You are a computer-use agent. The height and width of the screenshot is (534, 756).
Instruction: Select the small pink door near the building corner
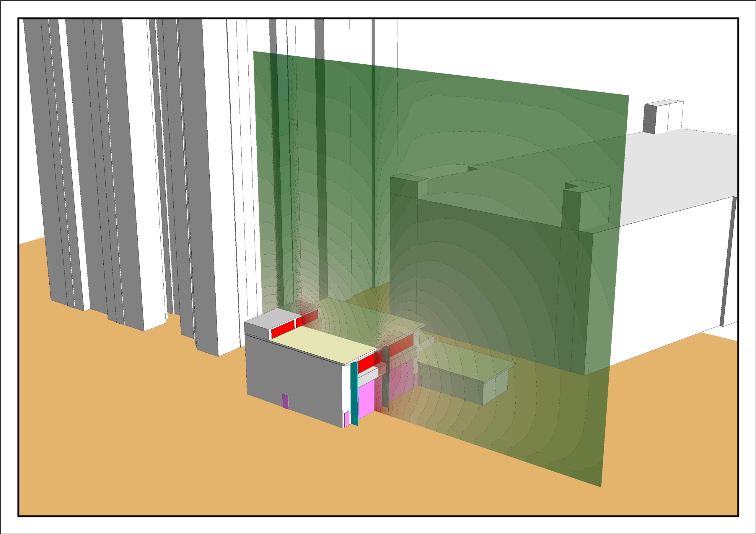point(346,419)
